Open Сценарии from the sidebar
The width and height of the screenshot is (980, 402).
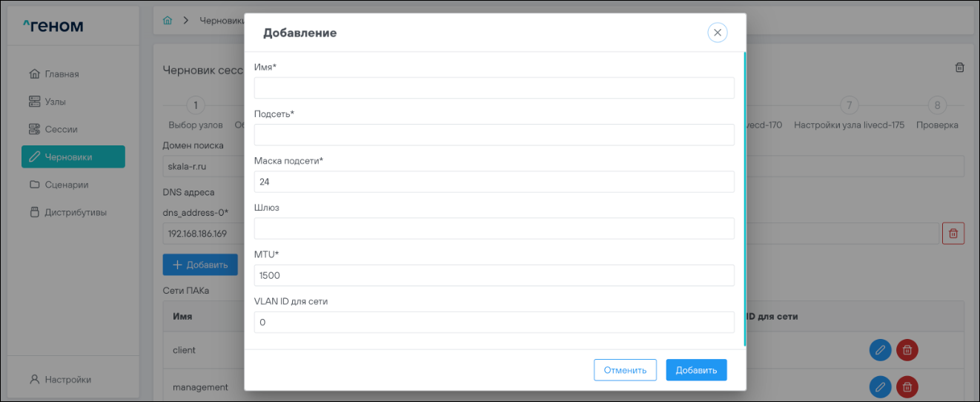tap(66, 185)
